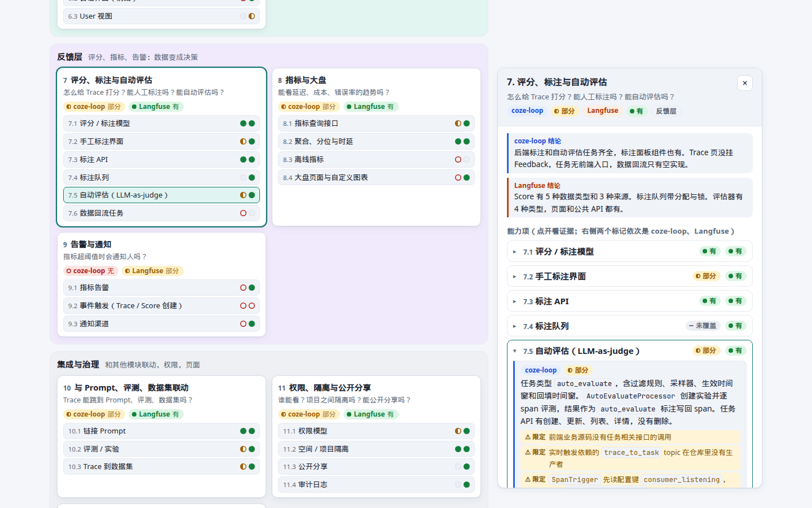Expand the 7.4 标注队列 detail row
The height and width of the screenshot is (508, 812).
629,326
